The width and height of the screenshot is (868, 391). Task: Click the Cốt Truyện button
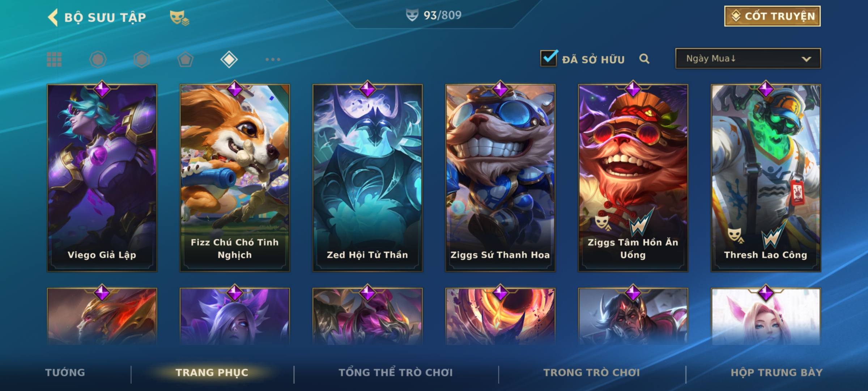[772, 16]
